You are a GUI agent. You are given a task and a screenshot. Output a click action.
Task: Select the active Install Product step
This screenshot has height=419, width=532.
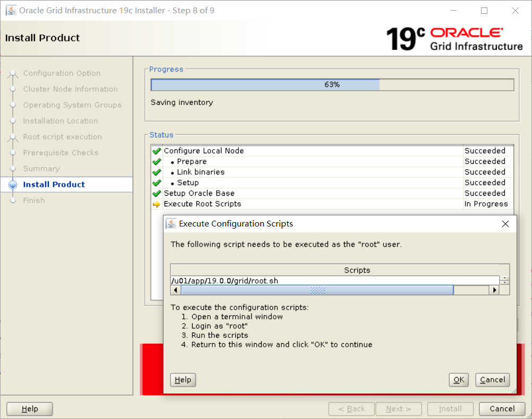tap(54, 185)
